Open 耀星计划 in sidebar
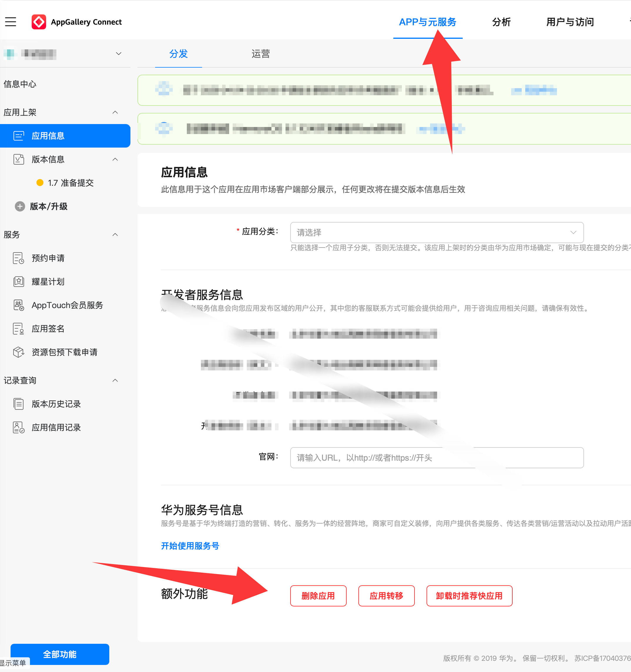Viewport: 631px width, 672px height. tap(48, 282)
